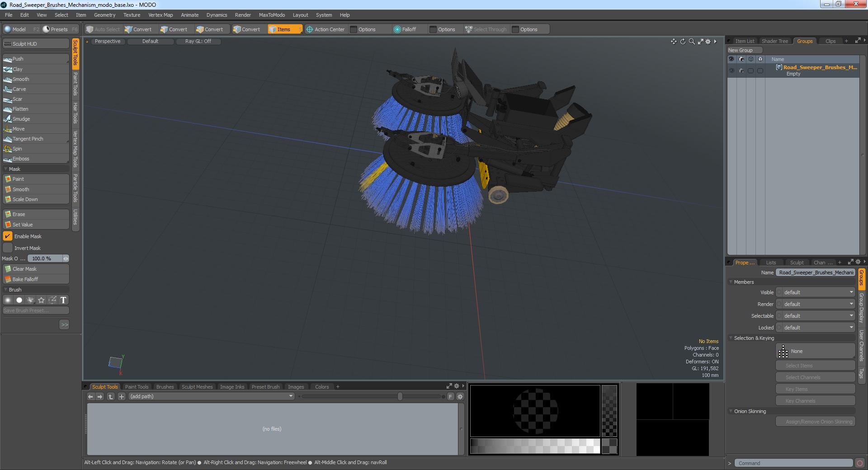This screenshot has height=470, width=868.
Task: Collapse the Onion Skinning section
Action: pyautogui.click(x=731, y=411)
